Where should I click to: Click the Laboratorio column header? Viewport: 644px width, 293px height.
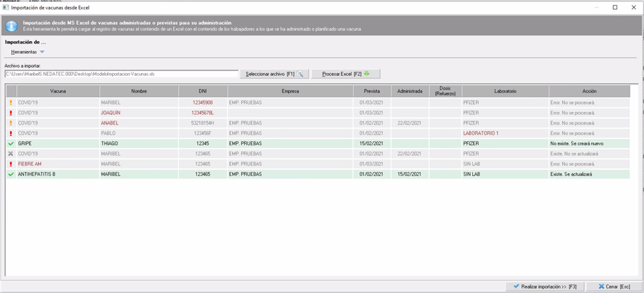(504, 91)
